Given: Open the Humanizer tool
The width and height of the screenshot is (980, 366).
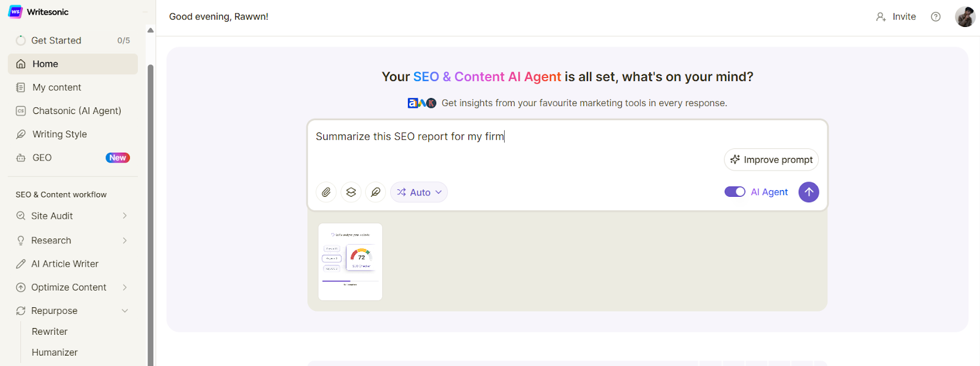Looking at the screenshot, I should click(x=55, y=353).
